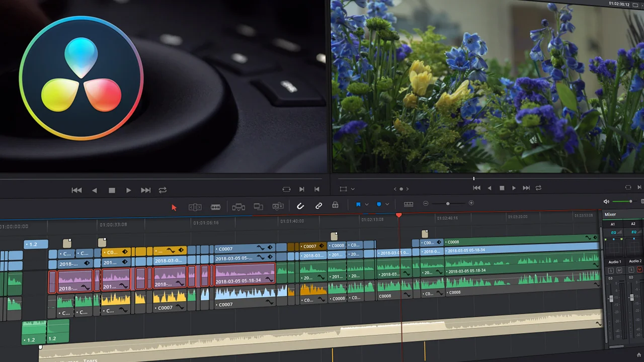Image resolution: width=644 pixels, height=362 pixels.
Task: Click the Audio 1 fader handle
Action: click(x=611, y=299)
